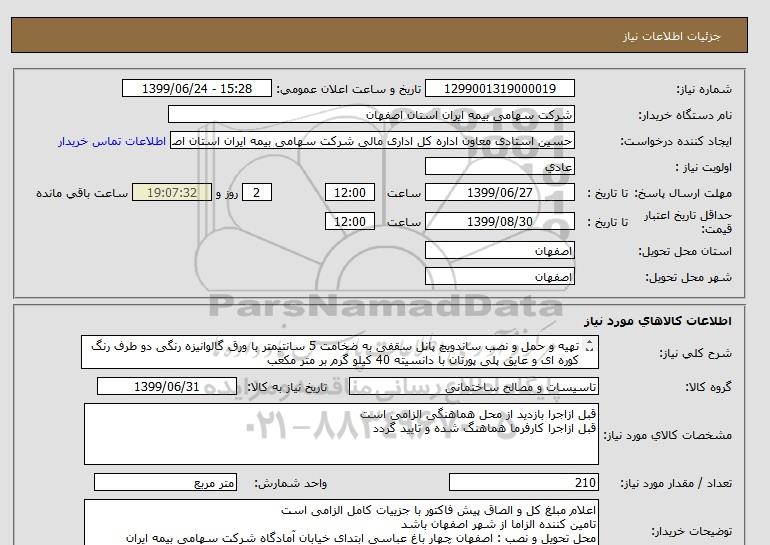Click the label نام دستگاه خریدار

click(685, 115)
